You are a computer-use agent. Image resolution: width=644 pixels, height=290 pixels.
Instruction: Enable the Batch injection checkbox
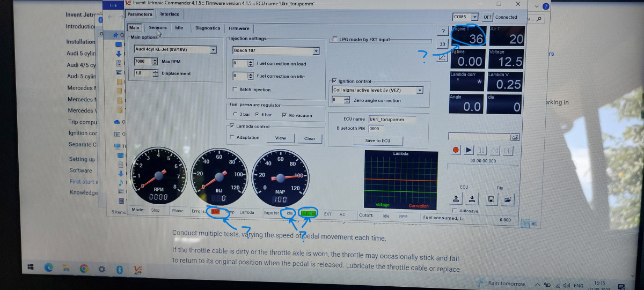[x=235, y=90]
